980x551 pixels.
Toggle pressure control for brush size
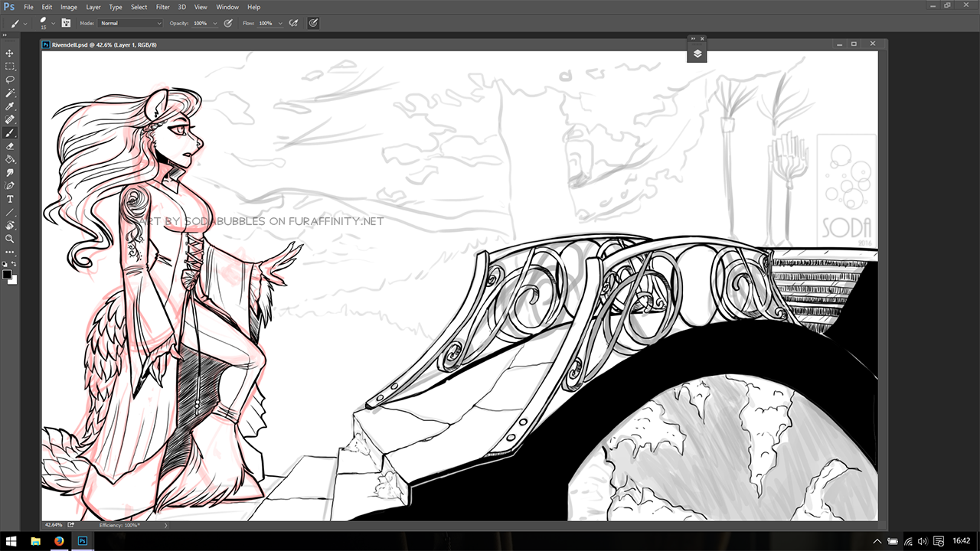click(x=313, y=23)
